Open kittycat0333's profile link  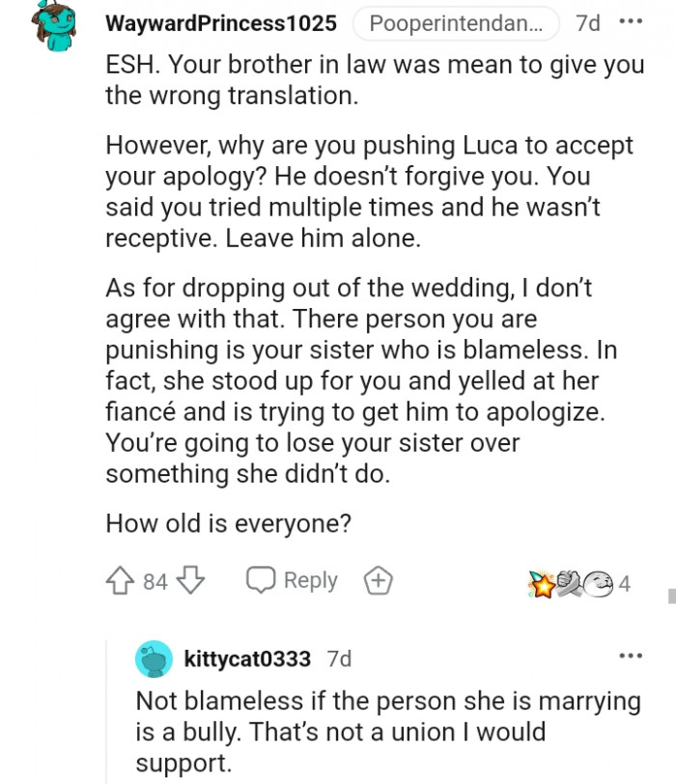[x=244, y=658]
